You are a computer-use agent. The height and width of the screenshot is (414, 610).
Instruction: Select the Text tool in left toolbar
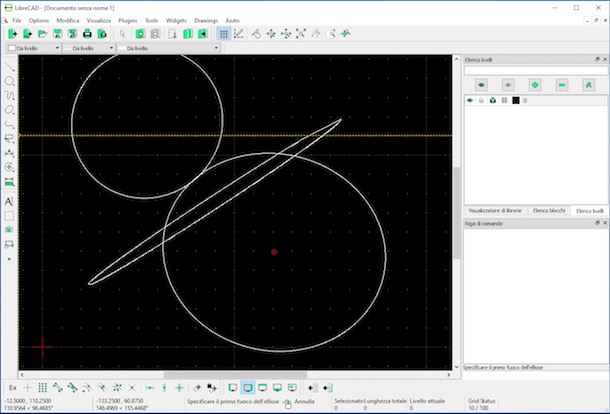[9, 201]
